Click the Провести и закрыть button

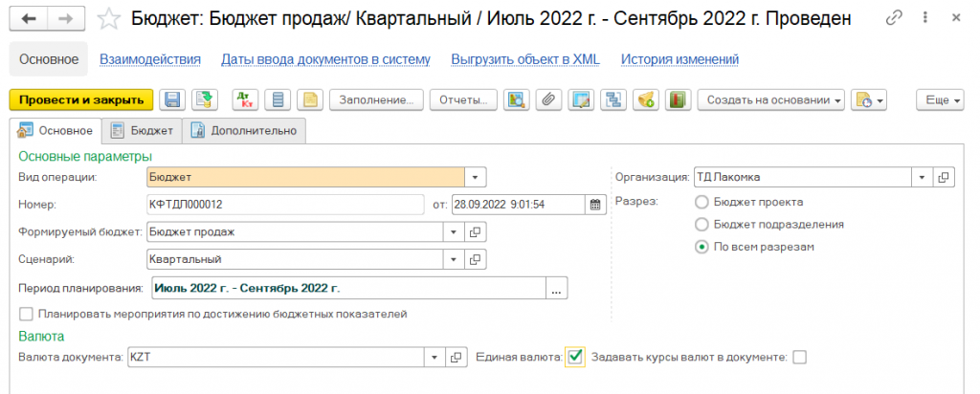click(80, 99)
